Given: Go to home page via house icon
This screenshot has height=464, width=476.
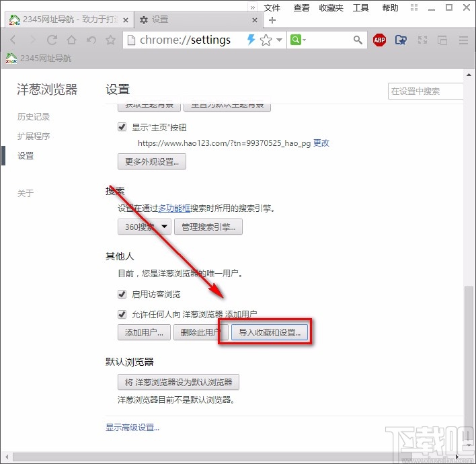Looking at the screenshot, I should (x=72, y=40).
